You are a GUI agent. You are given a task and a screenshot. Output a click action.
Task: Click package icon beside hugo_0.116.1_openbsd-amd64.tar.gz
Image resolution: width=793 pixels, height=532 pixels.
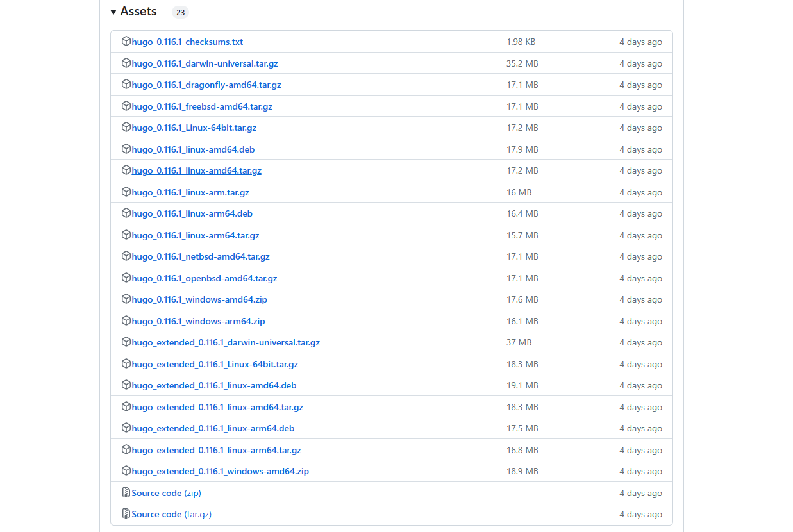[x=126, y=278]
